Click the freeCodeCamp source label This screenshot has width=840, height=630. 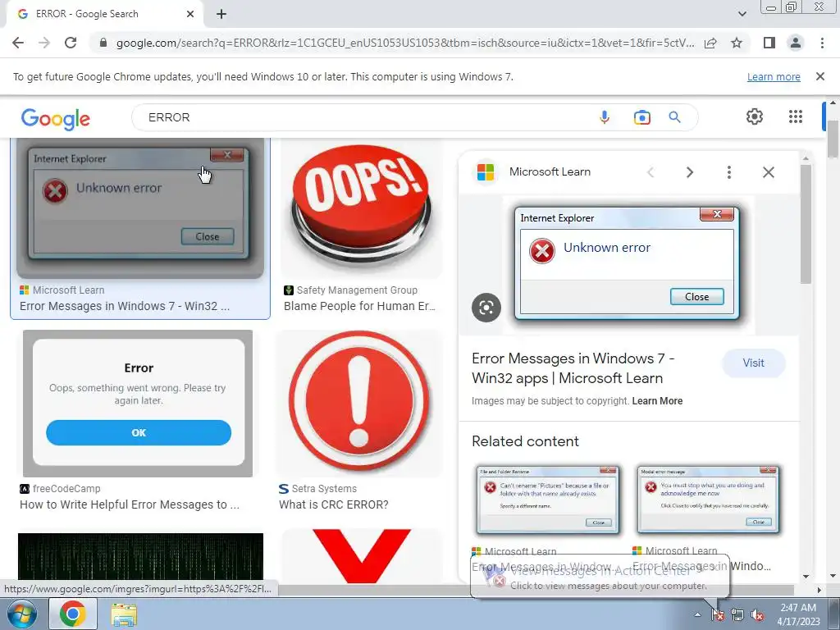66,489
